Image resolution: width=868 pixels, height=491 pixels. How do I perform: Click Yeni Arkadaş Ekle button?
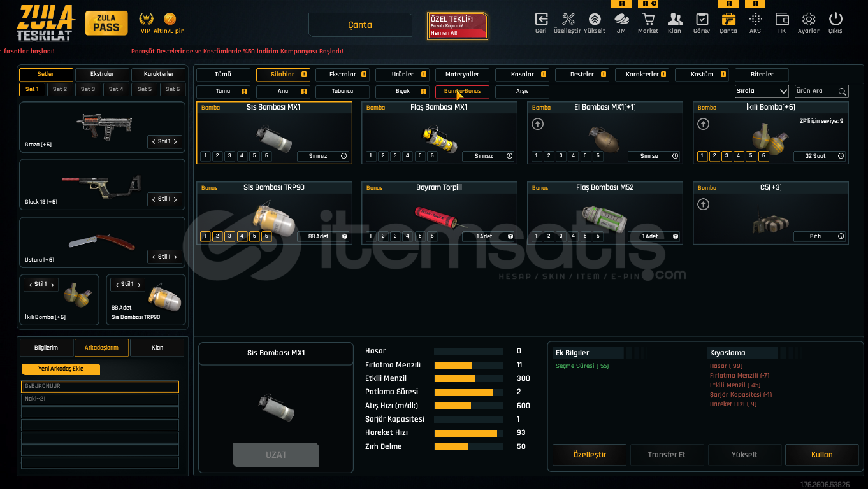click(61, 369)
